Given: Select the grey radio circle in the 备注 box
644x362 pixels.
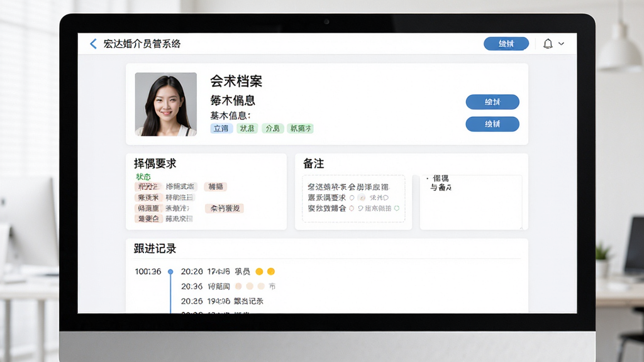Looking at the screenshot, I should point(352,198).
